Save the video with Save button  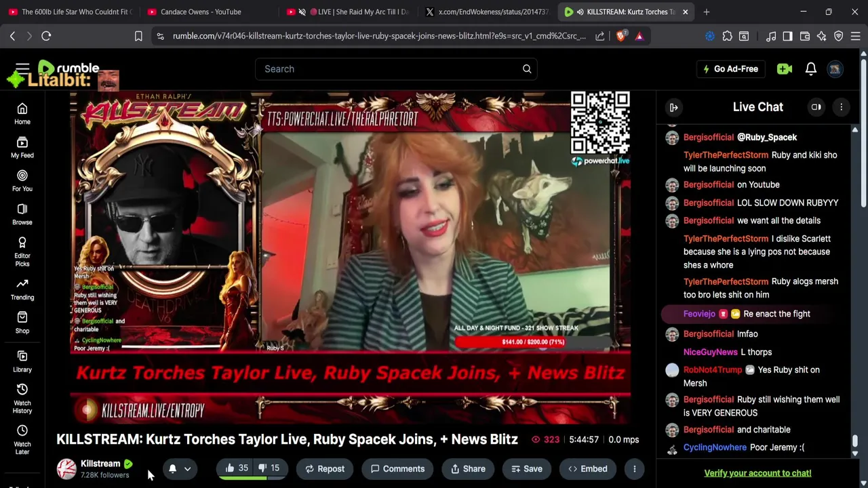(x=526, y=468)
